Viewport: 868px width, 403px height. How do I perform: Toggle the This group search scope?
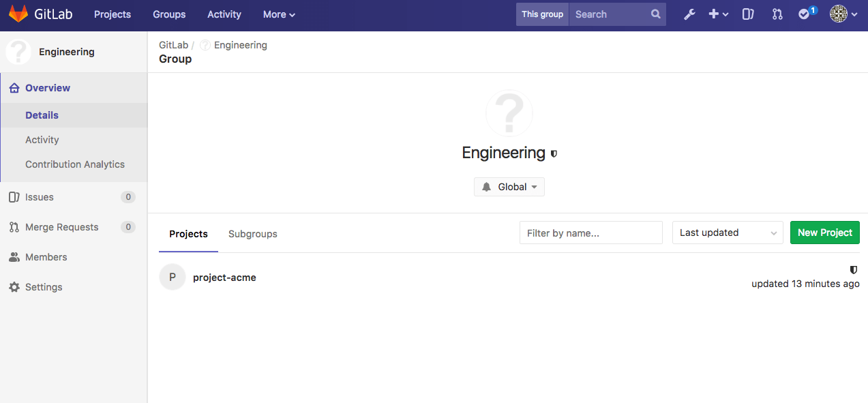pos(542,14)
